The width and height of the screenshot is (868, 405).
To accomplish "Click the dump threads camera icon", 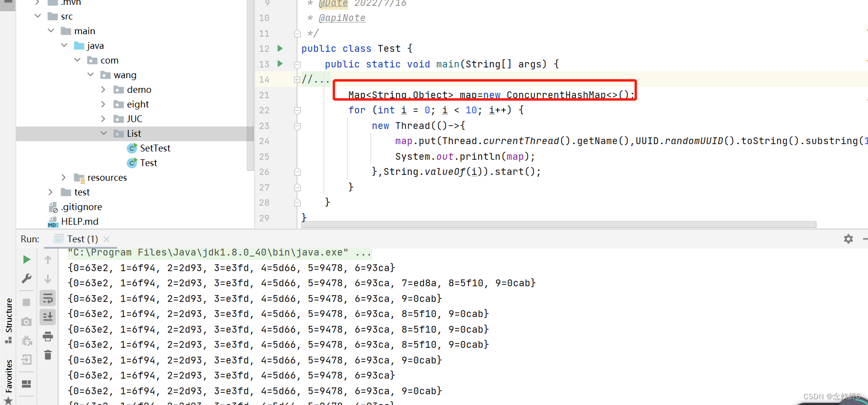I will tap(27, 321).
